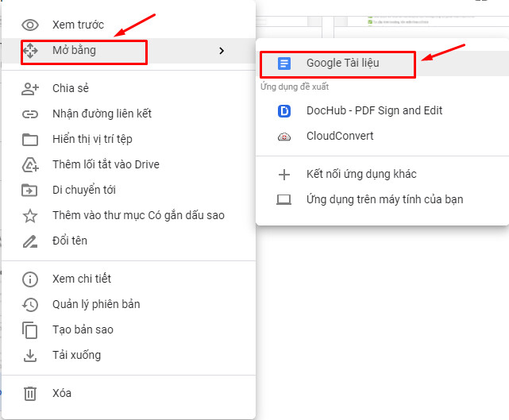
Task: Open Xem chi tiết entry
Action: pyautogui.click(x=129, y=279)
